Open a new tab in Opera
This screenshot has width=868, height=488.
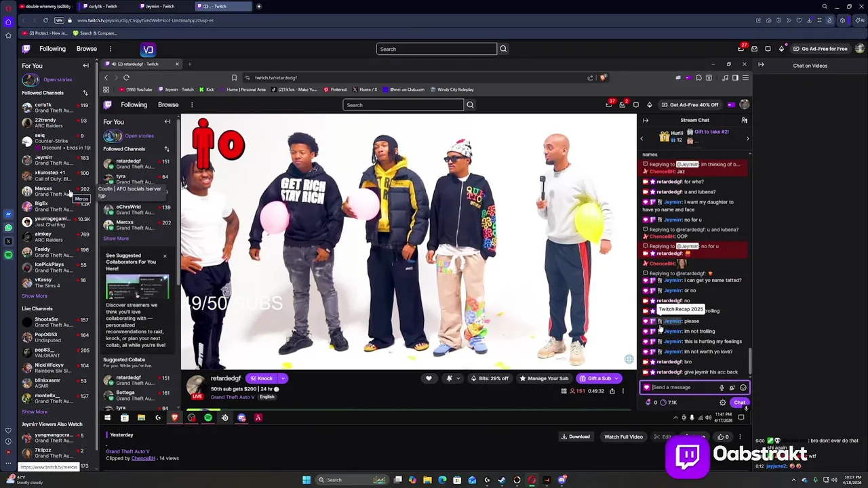point(258,6)
